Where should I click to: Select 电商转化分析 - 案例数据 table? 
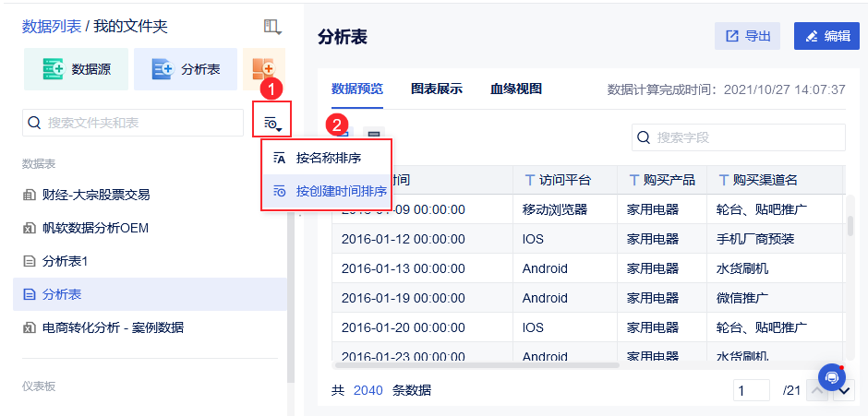tap(150, 327)
